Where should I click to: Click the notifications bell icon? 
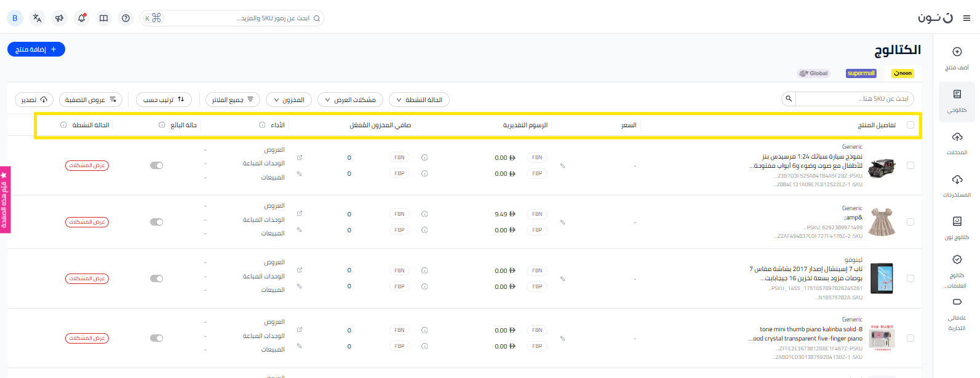tap(81, 18)
